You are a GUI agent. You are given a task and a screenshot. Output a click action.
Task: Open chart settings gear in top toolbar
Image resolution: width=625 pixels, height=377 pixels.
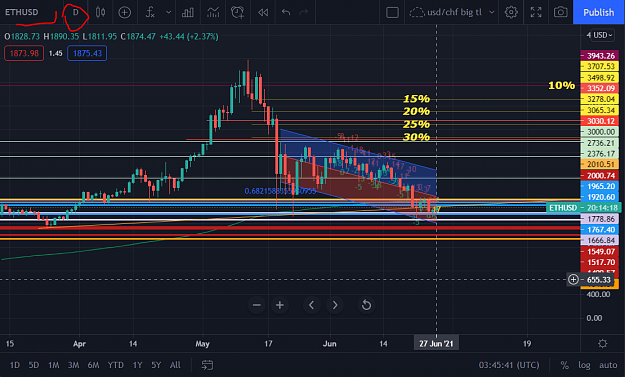(x=511, y=12)
